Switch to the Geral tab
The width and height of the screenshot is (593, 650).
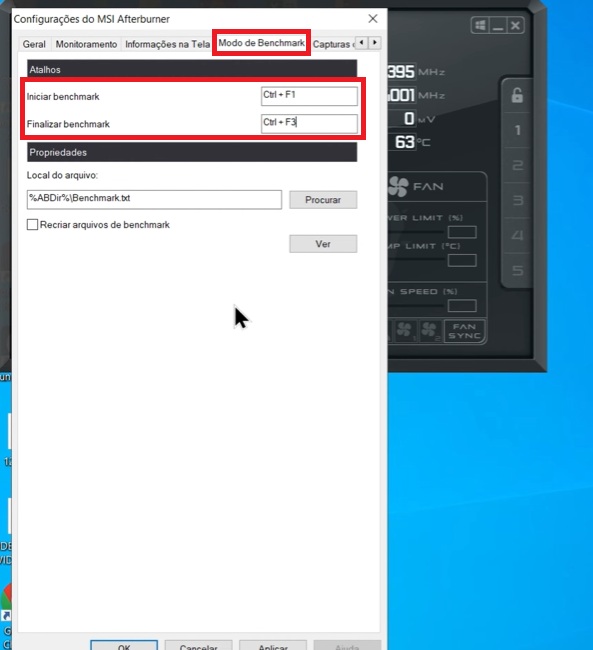[x=34, y=44]
